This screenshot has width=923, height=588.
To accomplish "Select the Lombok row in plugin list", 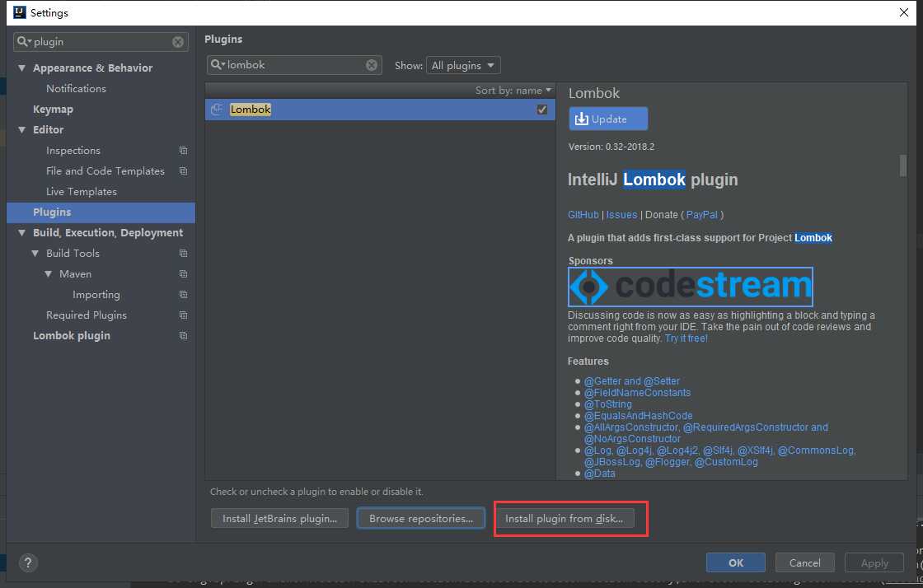I will coord(380,110).
